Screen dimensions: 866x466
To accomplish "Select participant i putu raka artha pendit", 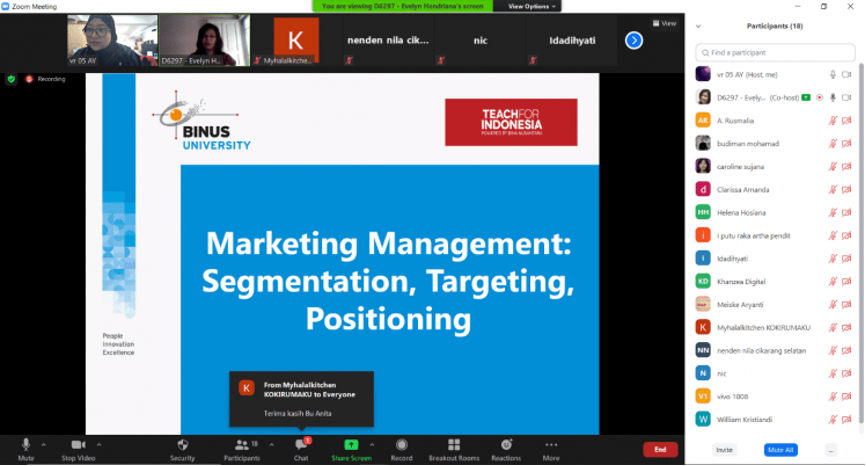I will (x=775, y=235).
